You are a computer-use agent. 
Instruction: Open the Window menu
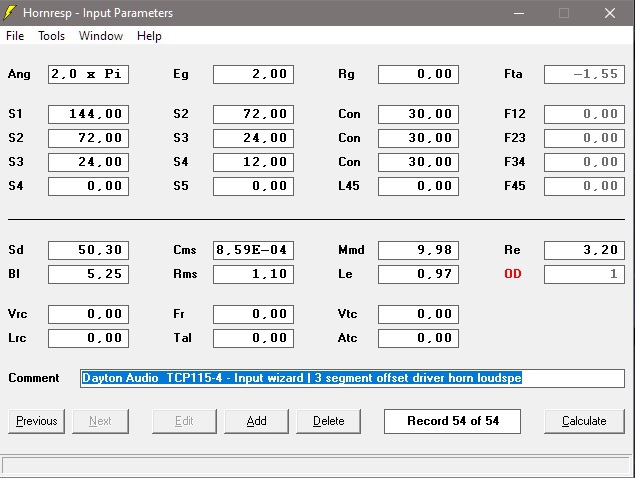(x=101, y=36)
